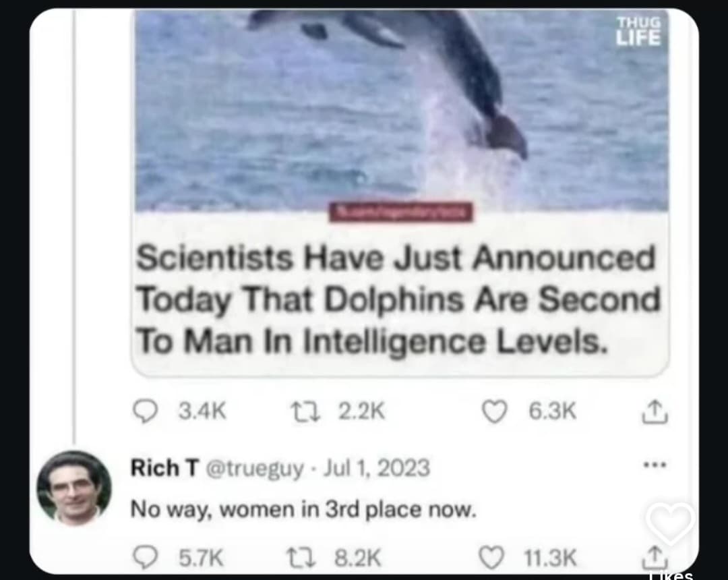Tap the white heart overlay button
Screen dimensions: 728x580
(x=671, y=524)
